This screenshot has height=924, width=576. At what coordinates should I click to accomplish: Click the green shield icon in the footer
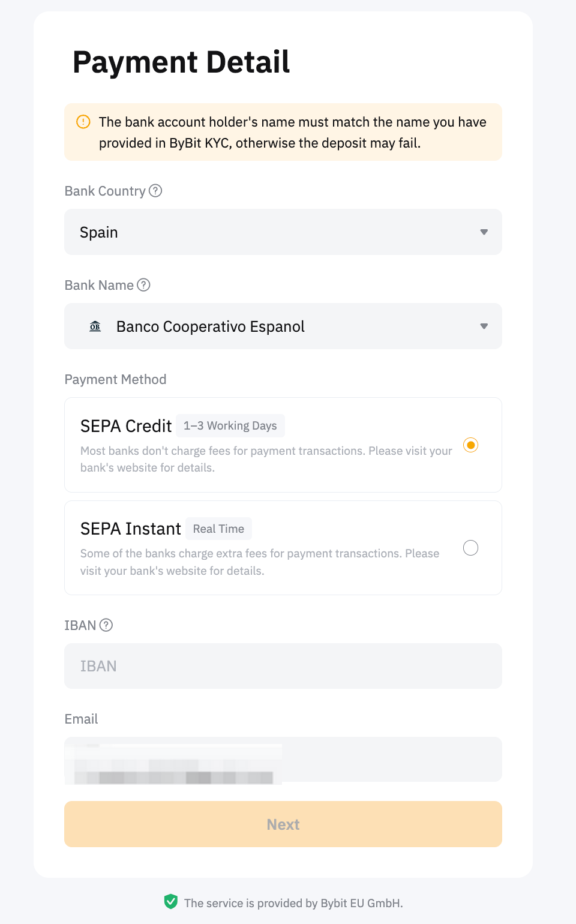pyautogui.click(x=171, y=902)
